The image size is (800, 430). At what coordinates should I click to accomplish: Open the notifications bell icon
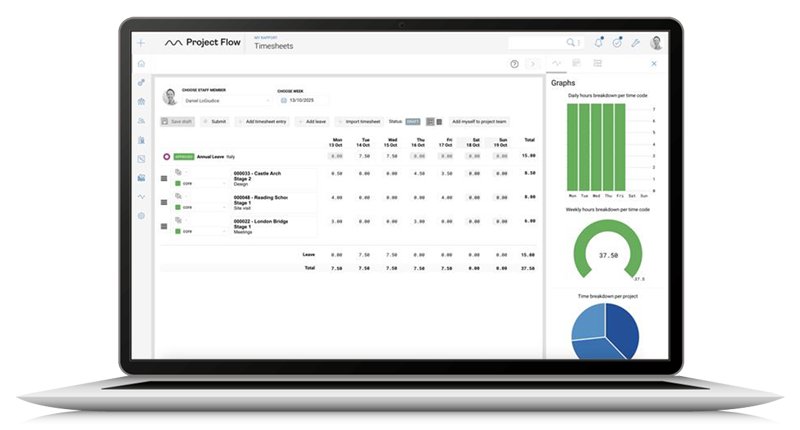(x=598, y=43)
